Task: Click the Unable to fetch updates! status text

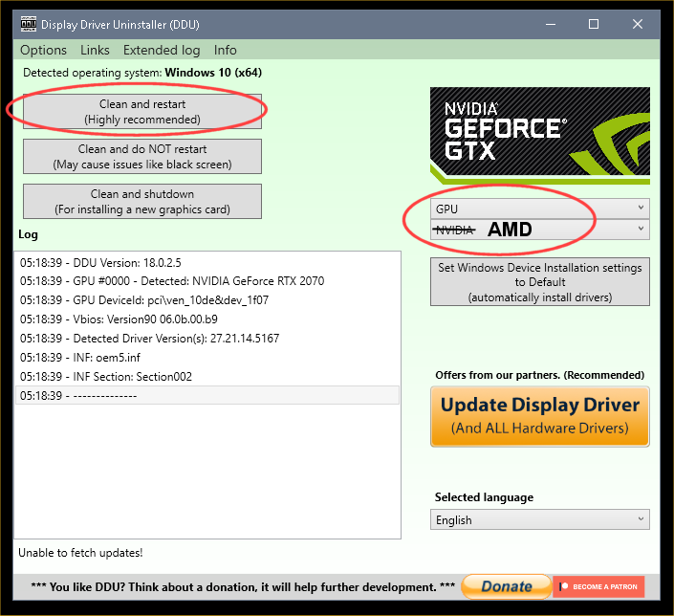Action: tap(80, 553)
